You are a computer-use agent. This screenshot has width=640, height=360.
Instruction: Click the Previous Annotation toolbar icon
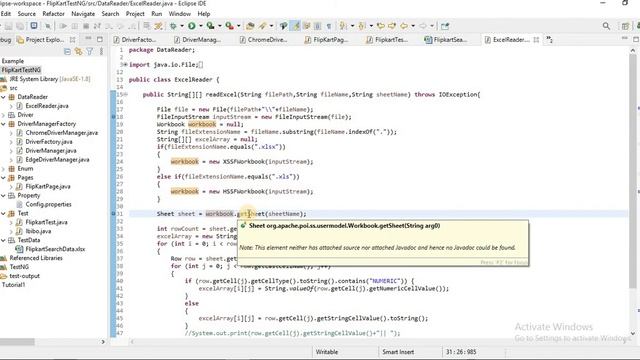tap(362, 26)
